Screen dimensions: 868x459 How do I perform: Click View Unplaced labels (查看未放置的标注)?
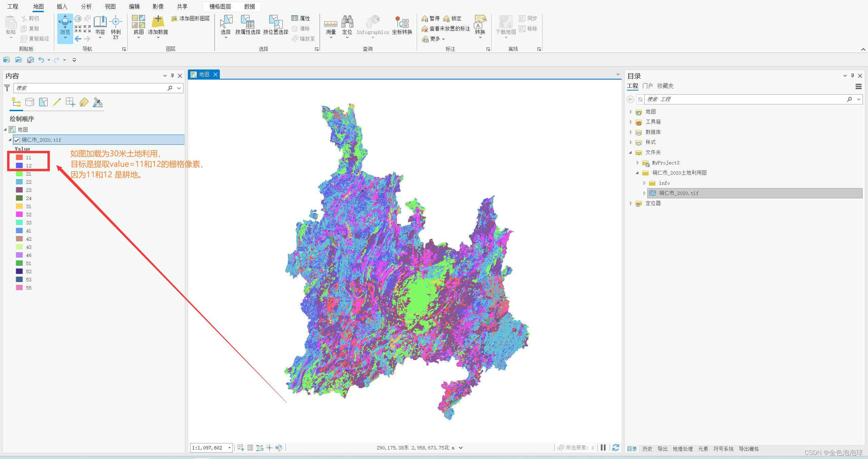coord(446,28)
